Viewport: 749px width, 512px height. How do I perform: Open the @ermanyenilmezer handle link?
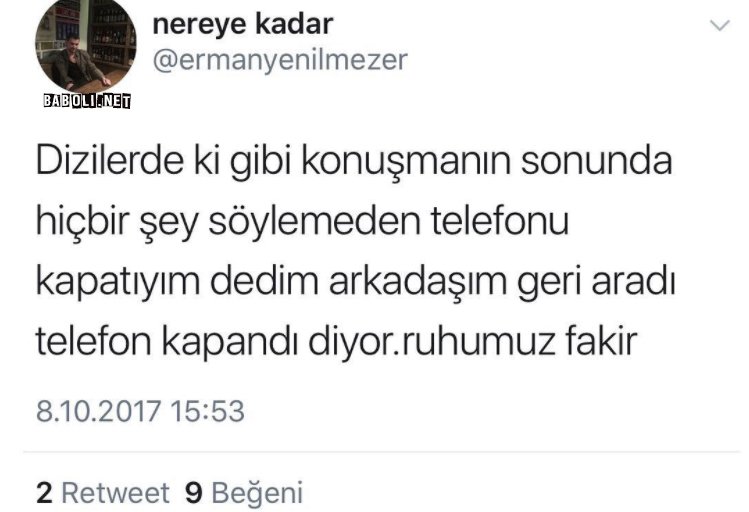point(280,60)
